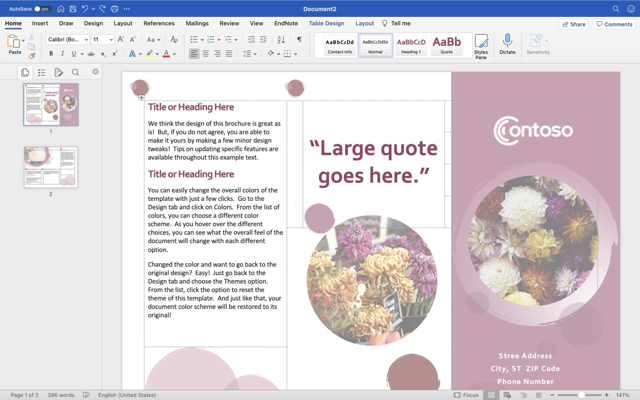The height and width of the screenshot is (400, 640).
Task: Decrease font size with the smaller A icon
Action: [133, 40]
